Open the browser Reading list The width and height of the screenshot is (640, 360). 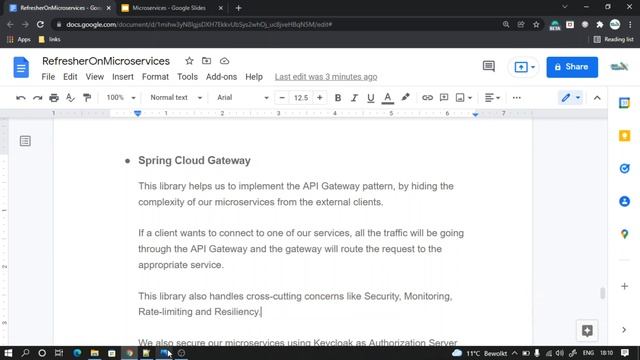pos(613,39)
